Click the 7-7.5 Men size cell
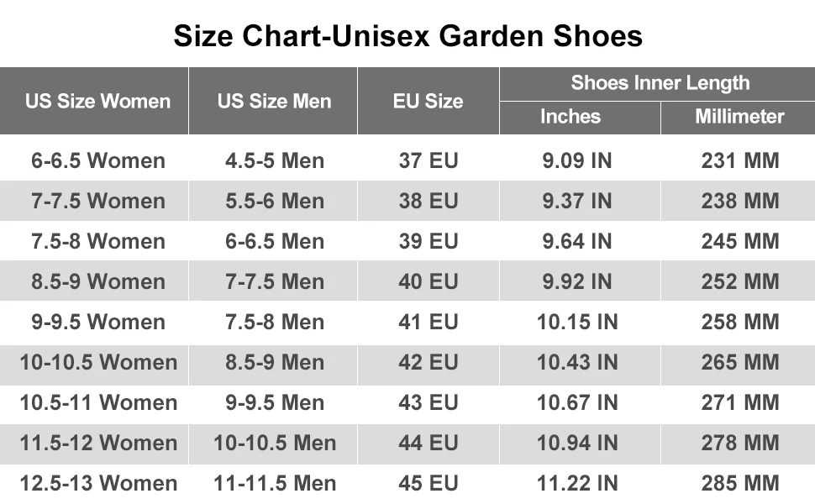Image resolution: width=815 pixels, height=504 pixels. point(274,281)
